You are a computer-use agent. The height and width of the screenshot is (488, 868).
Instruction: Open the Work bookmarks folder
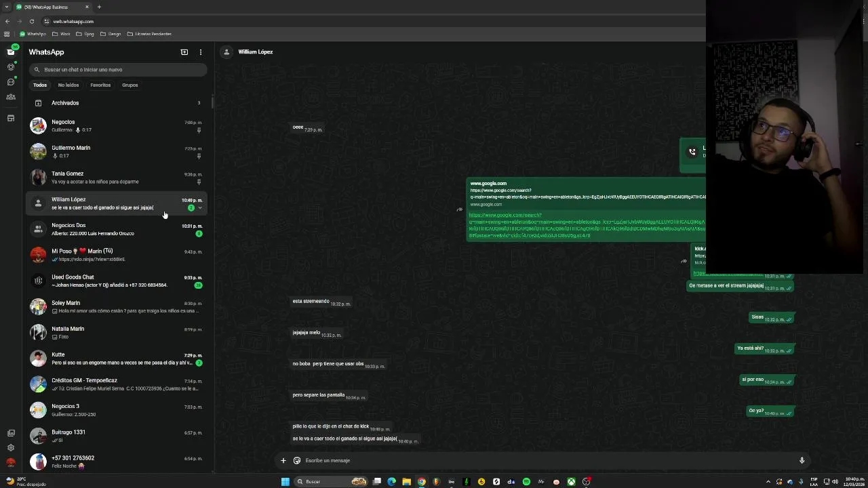point(61,34)
